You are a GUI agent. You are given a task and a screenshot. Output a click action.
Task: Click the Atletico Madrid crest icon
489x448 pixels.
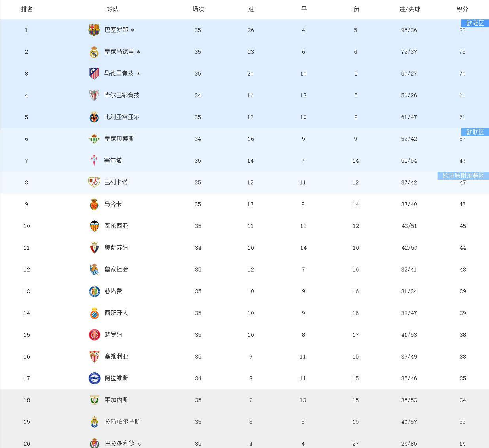(x=94, y=74)
